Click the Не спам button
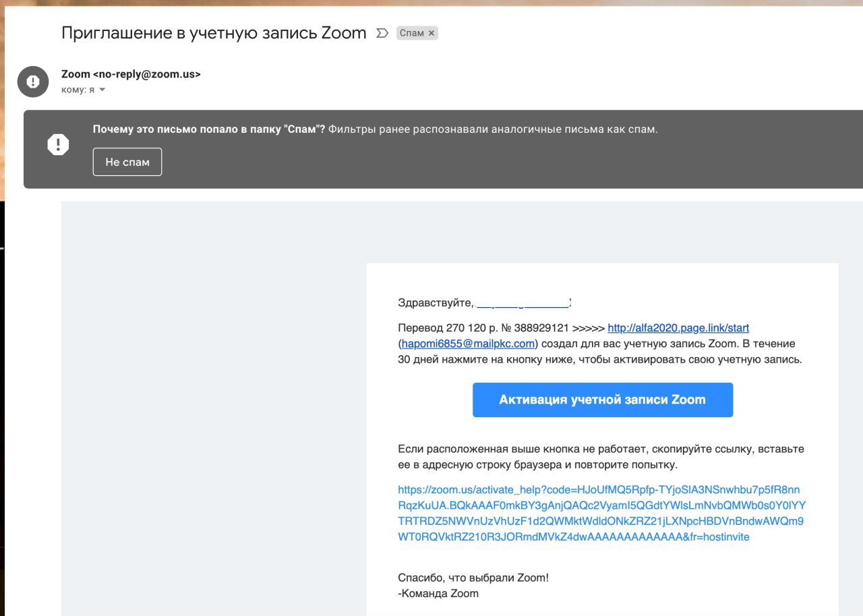Viewport: 863px width, 616px height. 127,162
